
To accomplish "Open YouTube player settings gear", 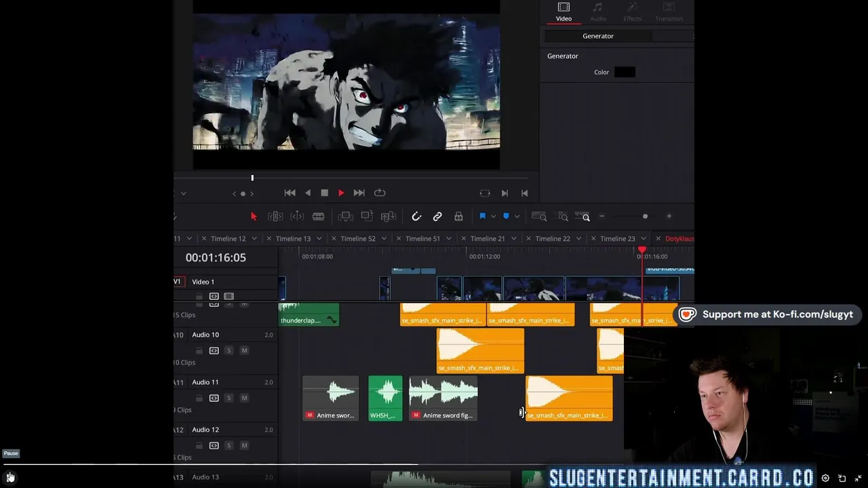I will [x=825, y=478].
